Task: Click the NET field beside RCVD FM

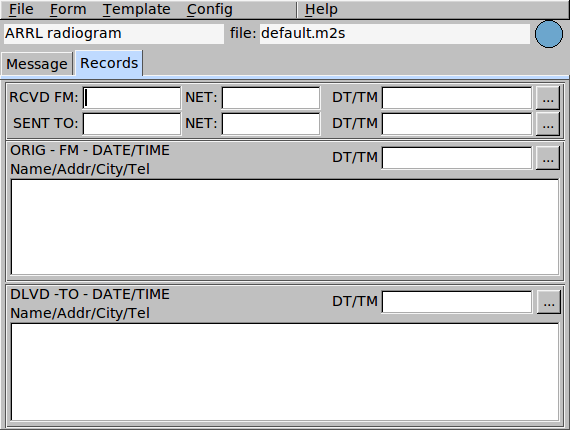Action: tap(271, 98)
